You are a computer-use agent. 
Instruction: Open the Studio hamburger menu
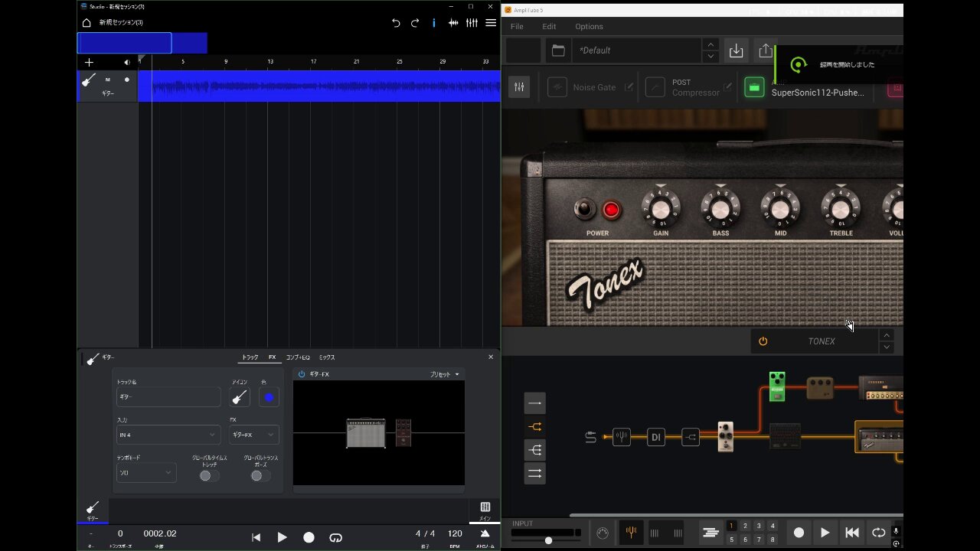[491, 23]
